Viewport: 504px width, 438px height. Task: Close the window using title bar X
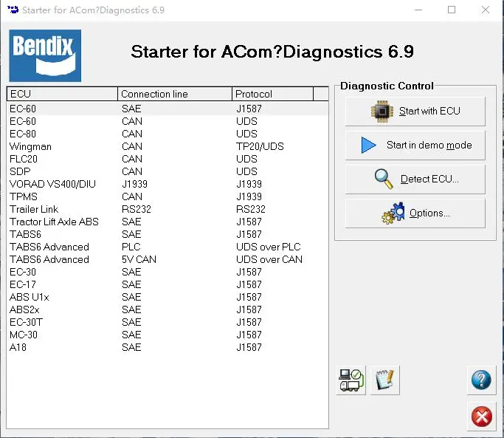486,10
